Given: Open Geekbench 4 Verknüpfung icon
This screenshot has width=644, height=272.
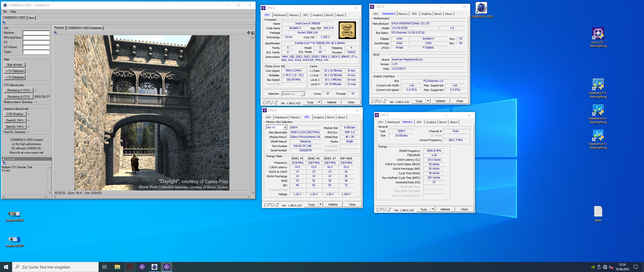Looking at the screenshot, I should click(598, 114).
